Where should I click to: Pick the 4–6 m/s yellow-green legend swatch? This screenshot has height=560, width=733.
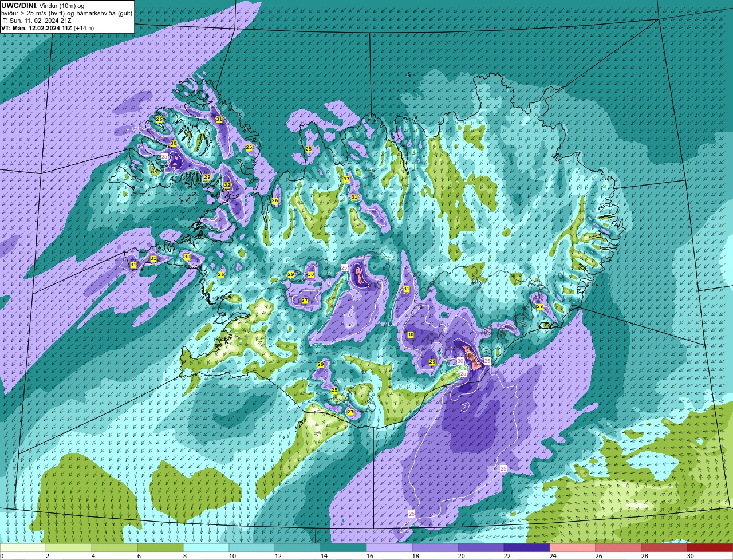point(115,547)
